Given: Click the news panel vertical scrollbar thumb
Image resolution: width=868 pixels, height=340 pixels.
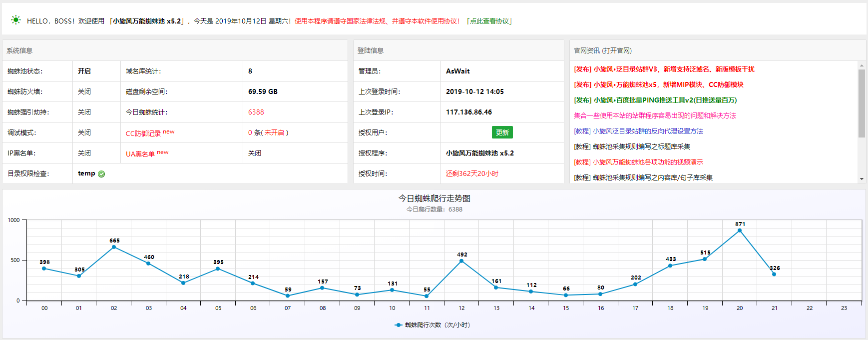Looking at the screenshot, I should click(862, 102).
